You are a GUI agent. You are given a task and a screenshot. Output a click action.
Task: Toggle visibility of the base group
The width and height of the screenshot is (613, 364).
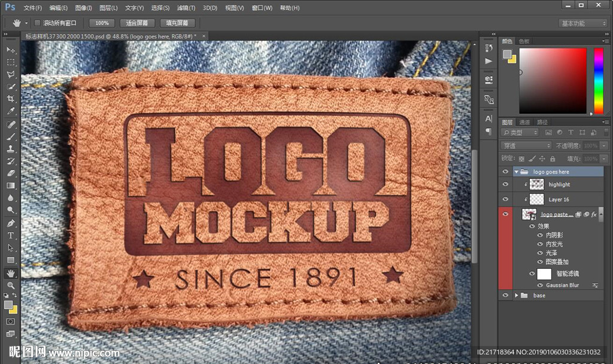(506, 295)
